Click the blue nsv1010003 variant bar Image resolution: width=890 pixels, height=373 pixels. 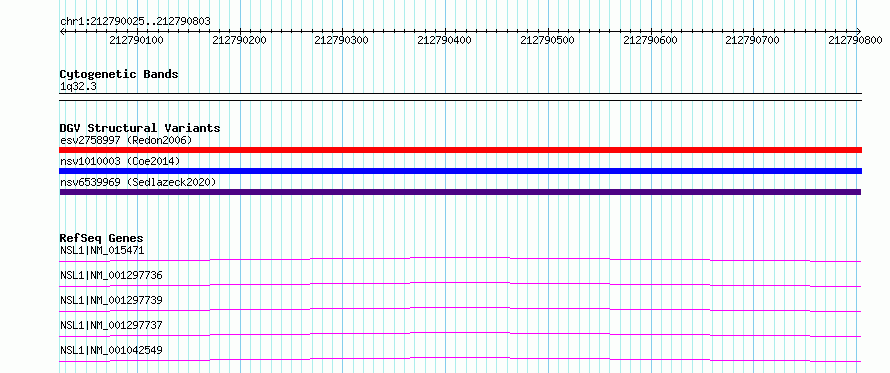pyautogui.click(x=460, y=171)
